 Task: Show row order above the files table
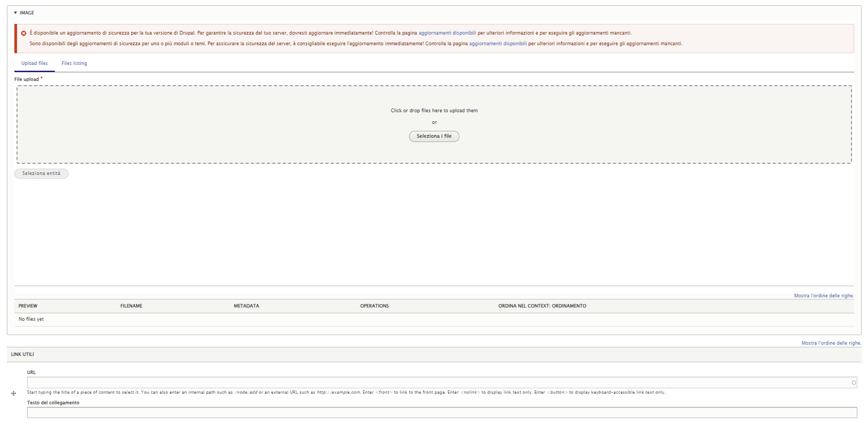click(x=823, y=296)
